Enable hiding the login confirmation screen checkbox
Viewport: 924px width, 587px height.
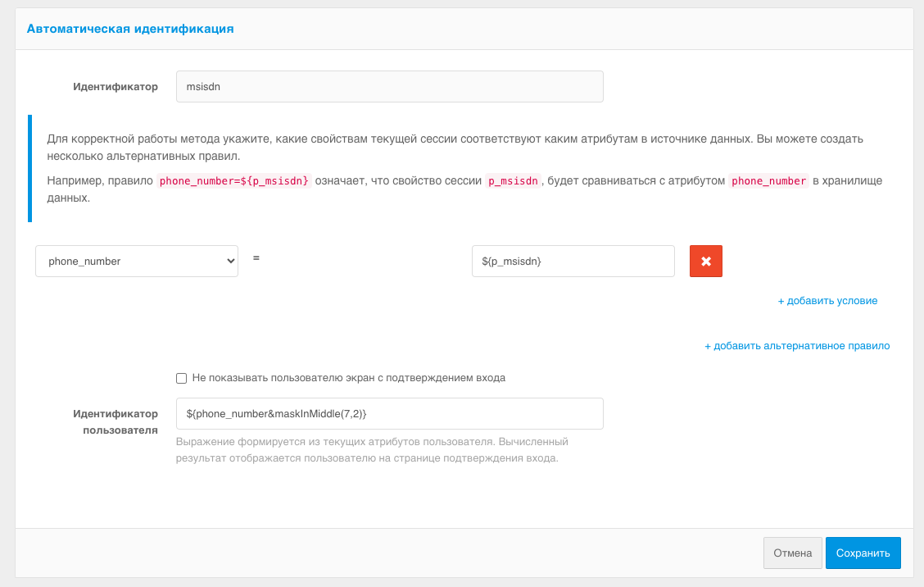click(x=182, y=378)
